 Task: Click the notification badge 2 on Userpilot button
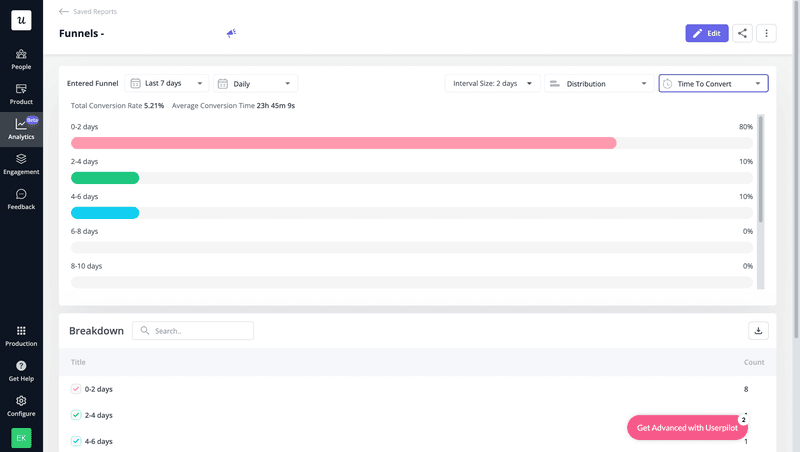743,419
